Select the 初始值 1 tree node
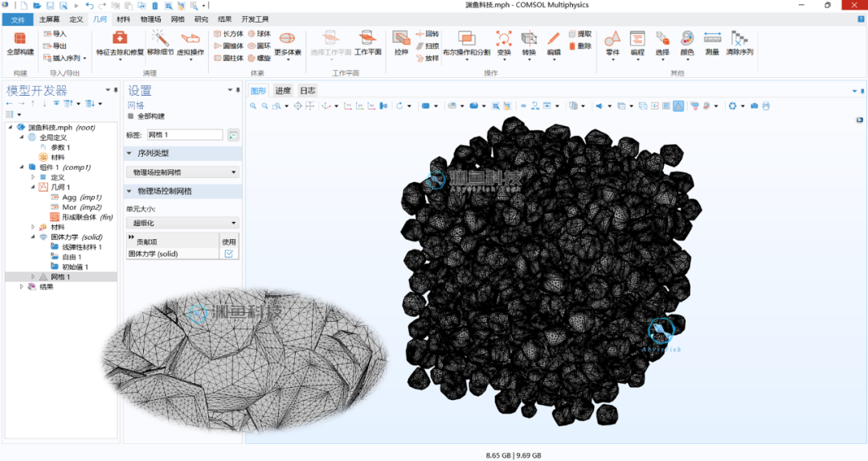This screenshot has width=868, height=461. [x=69, y=267]
